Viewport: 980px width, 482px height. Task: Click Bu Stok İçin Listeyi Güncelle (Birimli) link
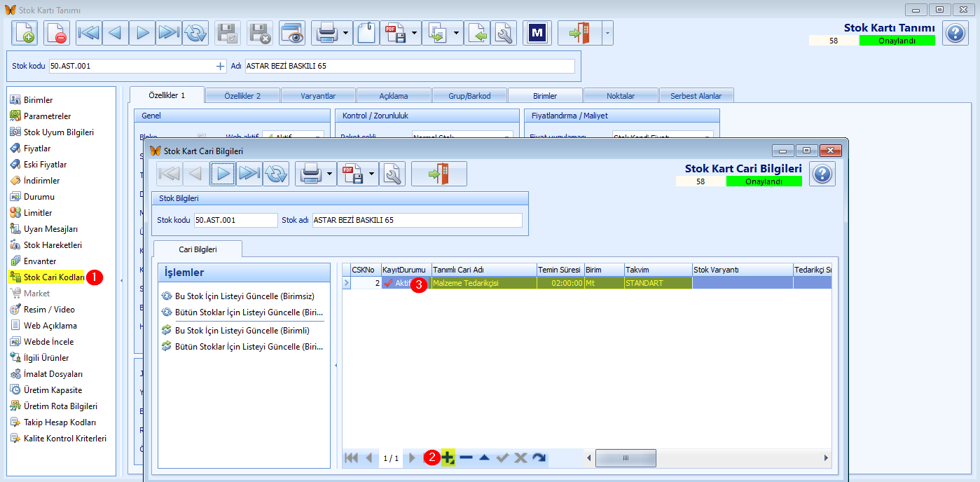(242, 330)
